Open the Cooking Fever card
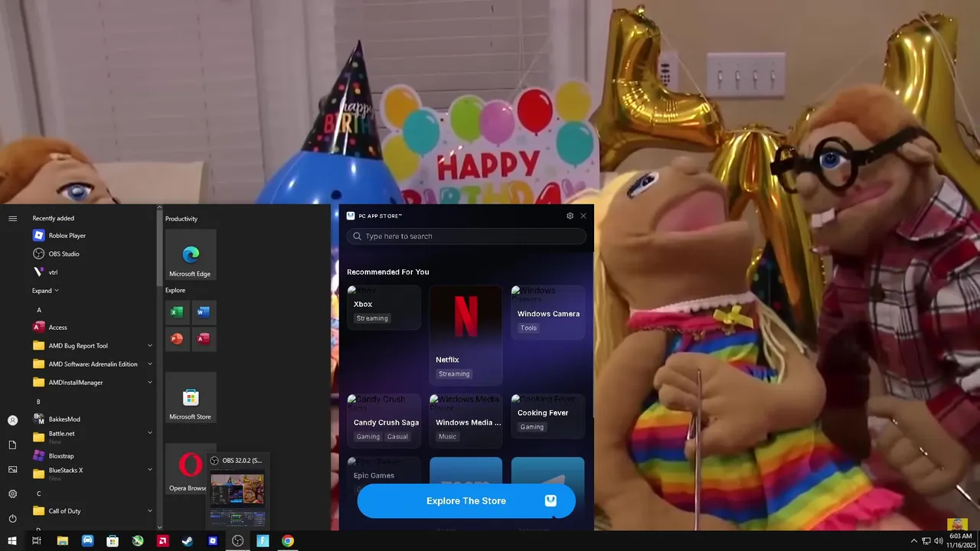 coord(548,416)
